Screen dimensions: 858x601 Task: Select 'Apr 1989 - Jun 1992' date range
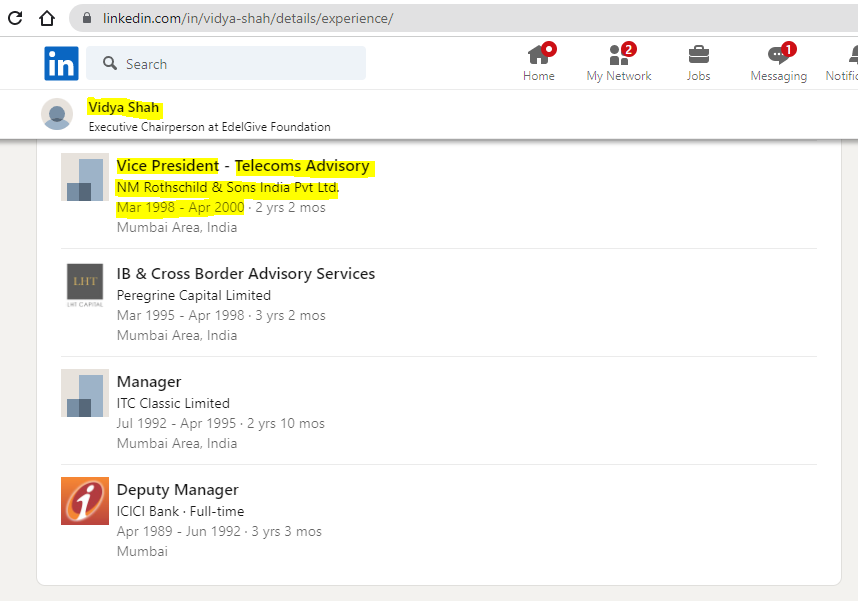click(178, 531)
